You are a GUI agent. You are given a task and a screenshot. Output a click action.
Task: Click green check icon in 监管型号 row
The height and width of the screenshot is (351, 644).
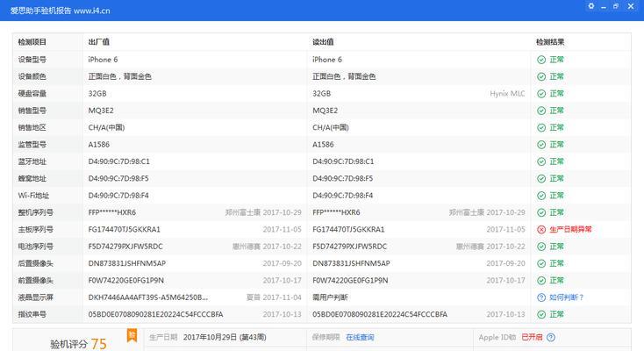coord(541,145)
